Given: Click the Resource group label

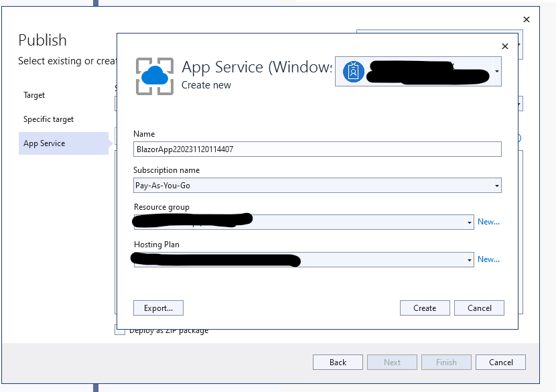Looking at the screenshot, I should 161,207.
